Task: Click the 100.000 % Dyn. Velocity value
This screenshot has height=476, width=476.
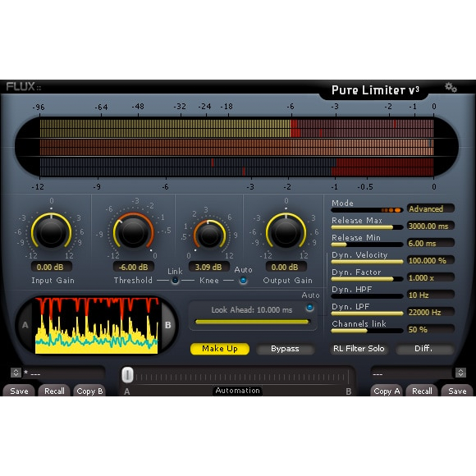Action: (431, 260)
